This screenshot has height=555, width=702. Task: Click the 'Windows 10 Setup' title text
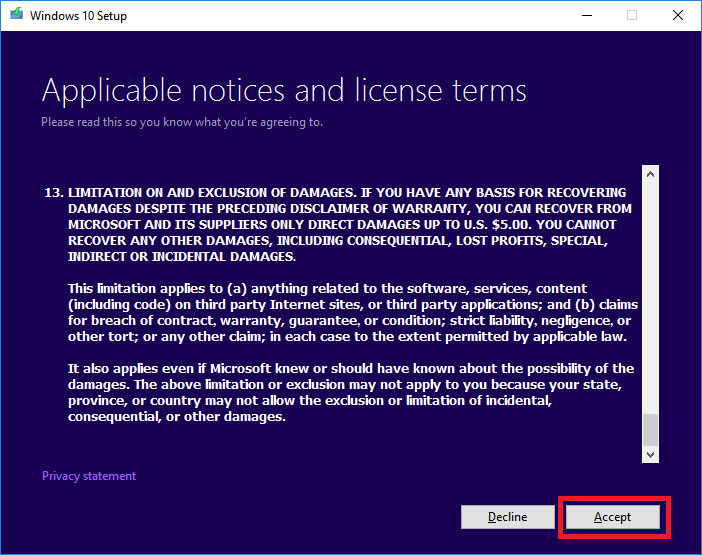point(78,16)
